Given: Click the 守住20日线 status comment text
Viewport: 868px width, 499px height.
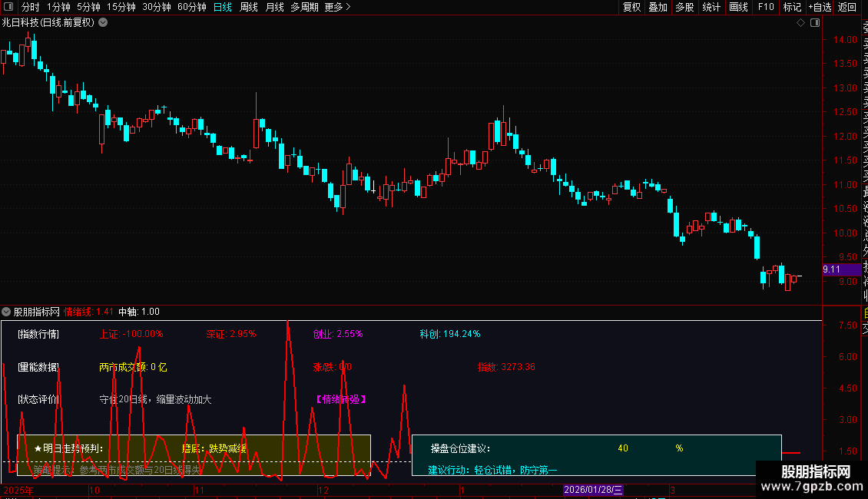Looking at the screenshot, I should point(155,399).
